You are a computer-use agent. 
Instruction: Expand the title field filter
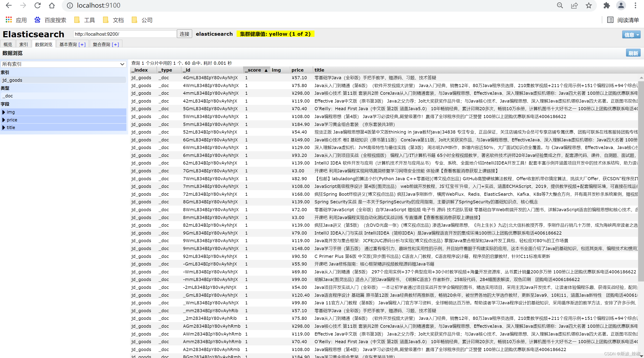[64, 127]
